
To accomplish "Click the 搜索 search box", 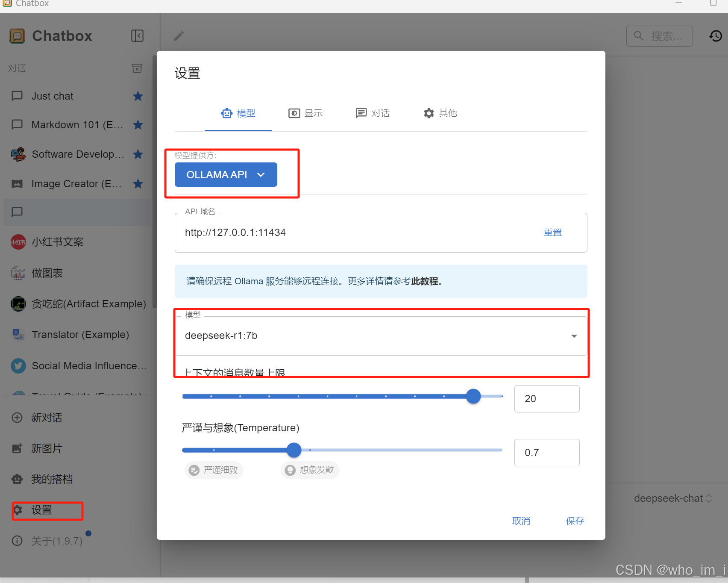I will [660, 36].
